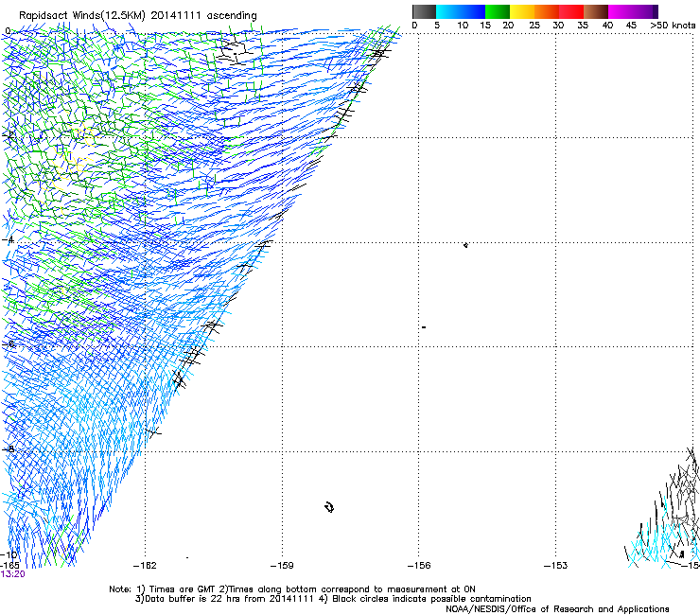The image size is (700, 615).
Task: Click the '>50 knots' legend label
Action: 673,26
